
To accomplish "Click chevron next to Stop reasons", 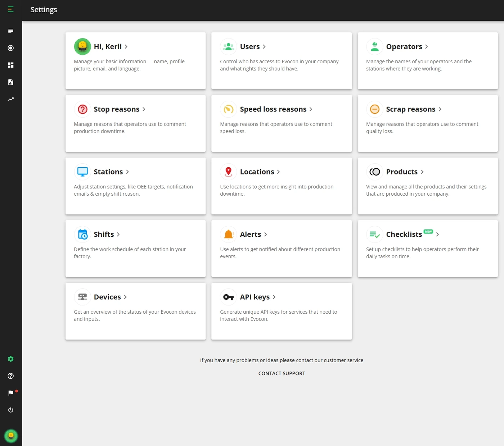I will click(144, 109).
